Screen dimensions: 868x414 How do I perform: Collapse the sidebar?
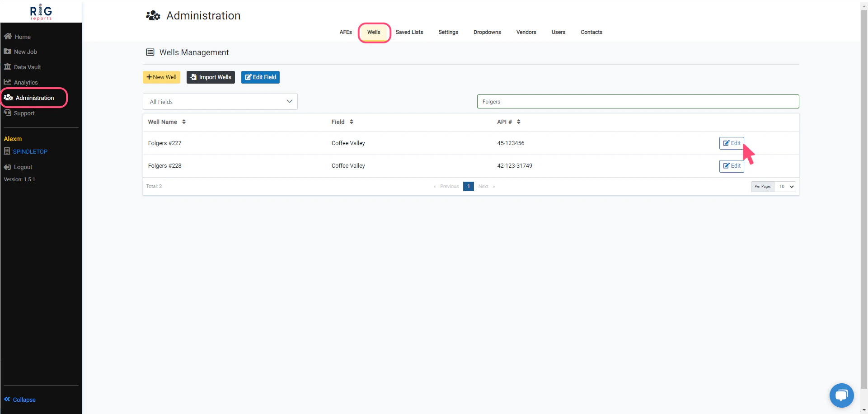coord(20,400)
